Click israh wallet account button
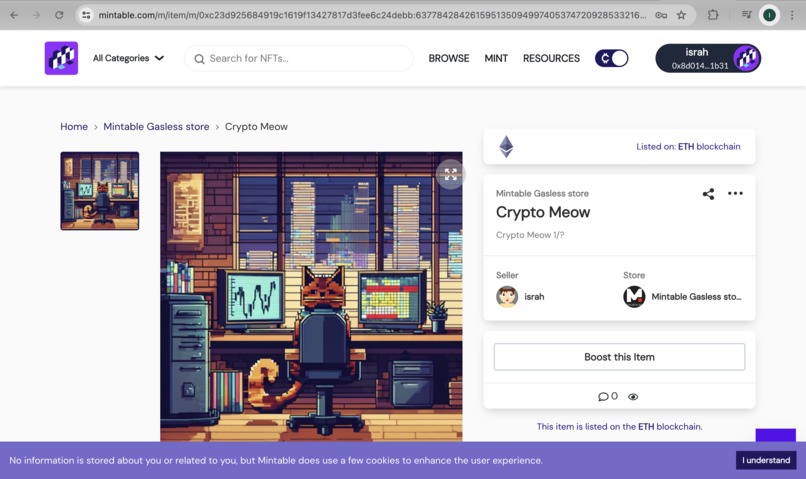 (708, 58)
